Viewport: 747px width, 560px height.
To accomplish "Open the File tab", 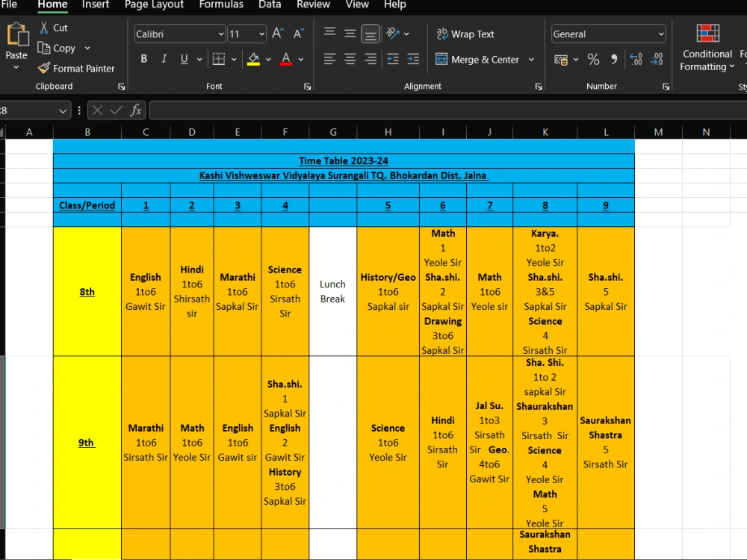I will point(8,4).
